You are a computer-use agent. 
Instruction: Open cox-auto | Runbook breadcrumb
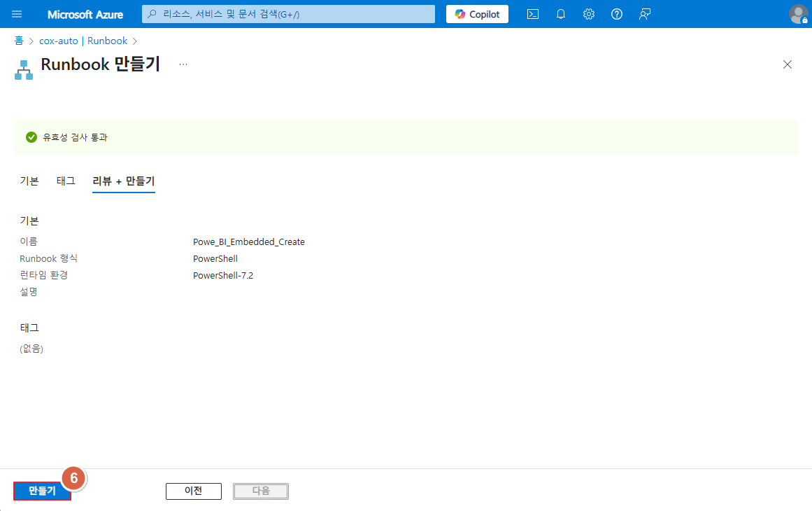[83, 41]
